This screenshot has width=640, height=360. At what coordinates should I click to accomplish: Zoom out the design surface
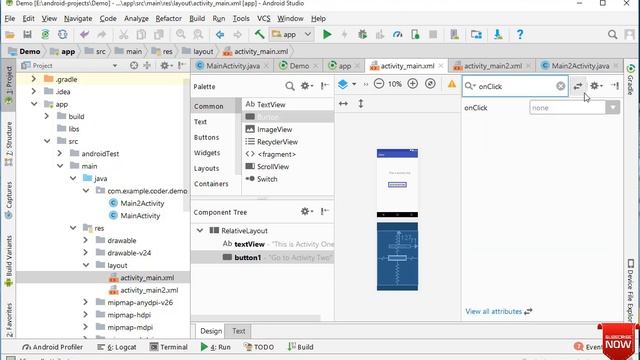coord(379,84)
